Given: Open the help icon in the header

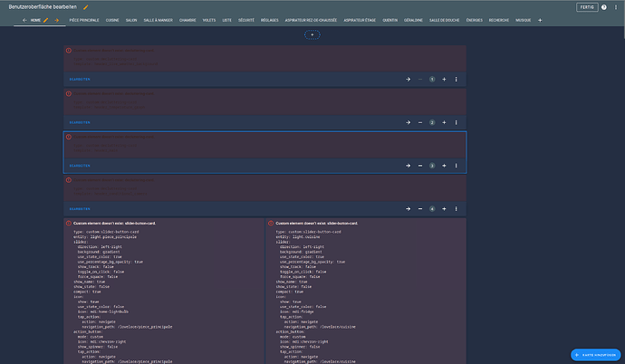Looking at the screenshot, I should pos(604,7).
